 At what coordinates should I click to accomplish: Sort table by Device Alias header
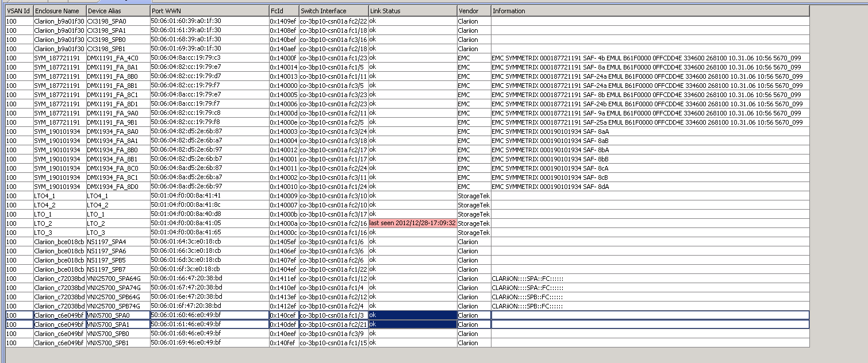pos(118,11)
